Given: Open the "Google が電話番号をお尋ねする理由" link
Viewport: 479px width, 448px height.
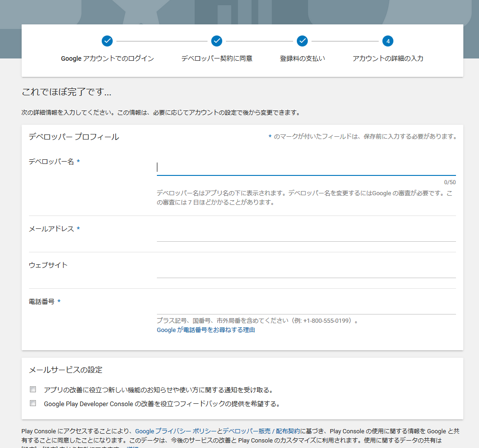Looking at the screenshot, I should [x=206, y=330].
